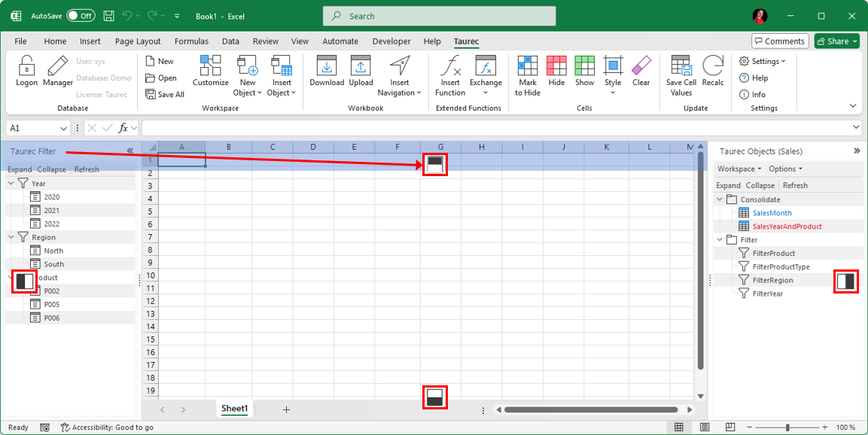Click Expand in Taurec Filter pane
Viewport: 868px width, 435px height.
20,169
